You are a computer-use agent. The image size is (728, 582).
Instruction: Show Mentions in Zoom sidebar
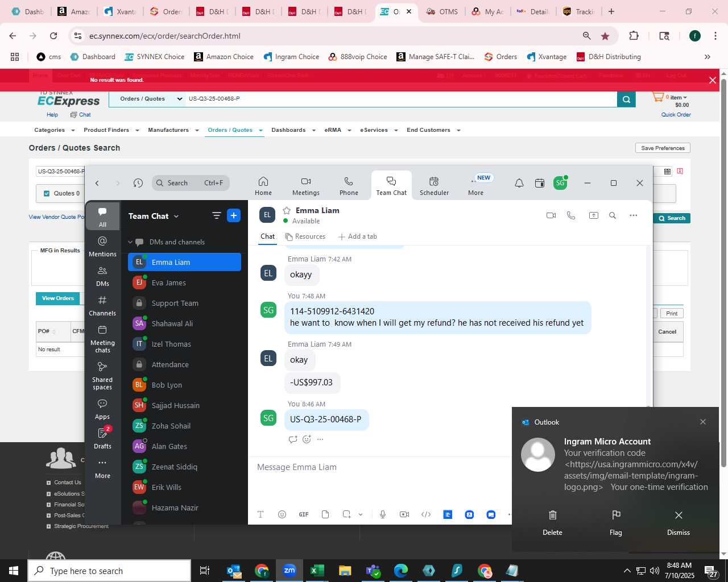point(102,247)
